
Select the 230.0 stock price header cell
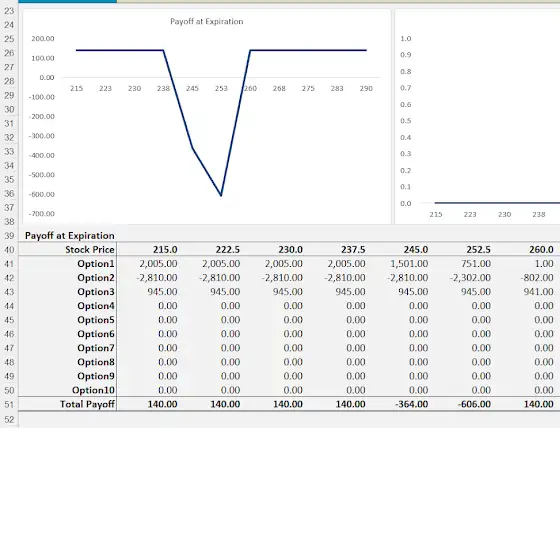click(x=290, y=250)
